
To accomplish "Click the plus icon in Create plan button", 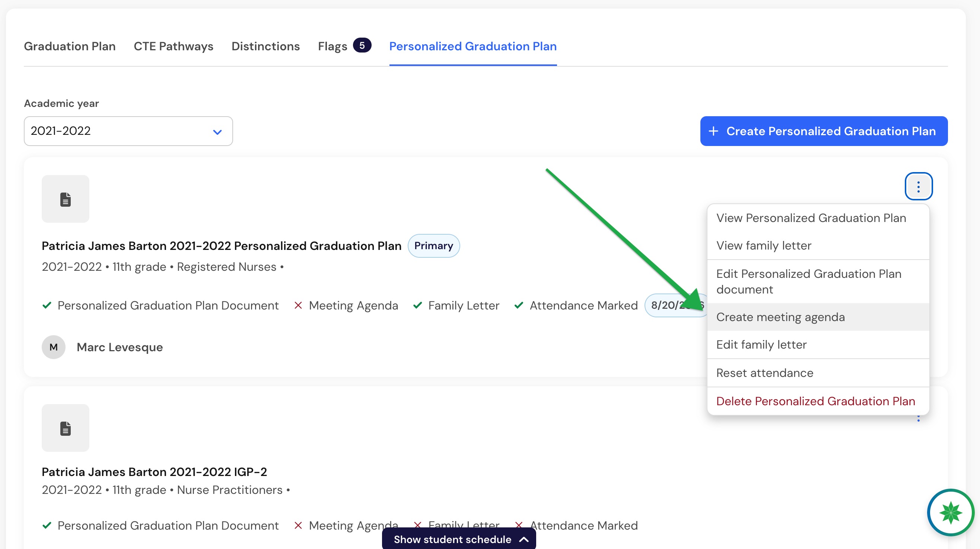I will pos(714,131).
